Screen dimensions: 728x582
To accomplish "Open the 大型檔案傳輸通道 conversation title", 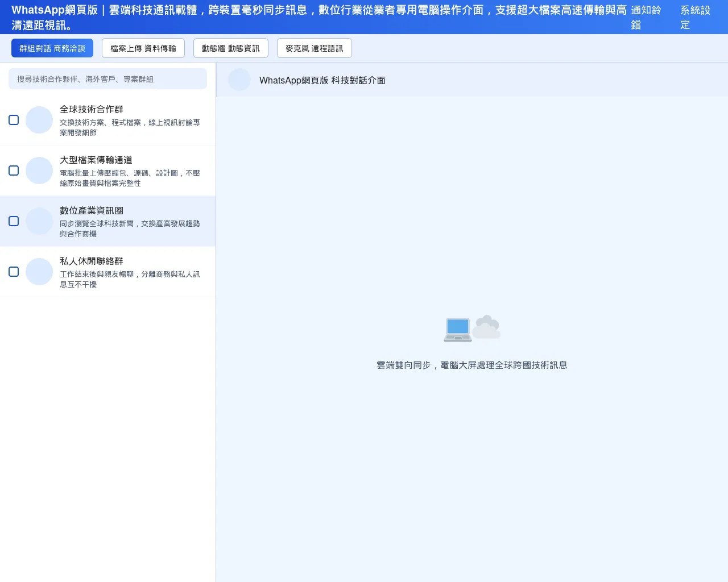I will (x=96, y=160).
